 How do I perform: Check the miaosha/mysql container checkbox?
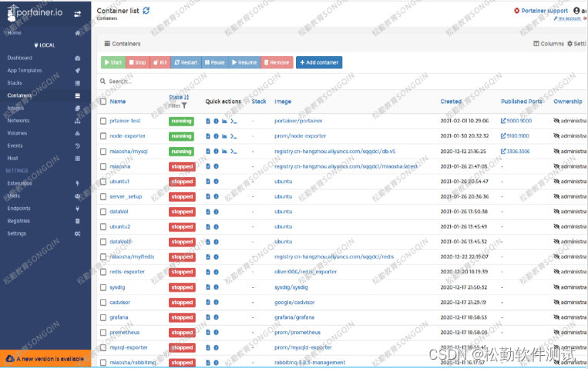103,152
